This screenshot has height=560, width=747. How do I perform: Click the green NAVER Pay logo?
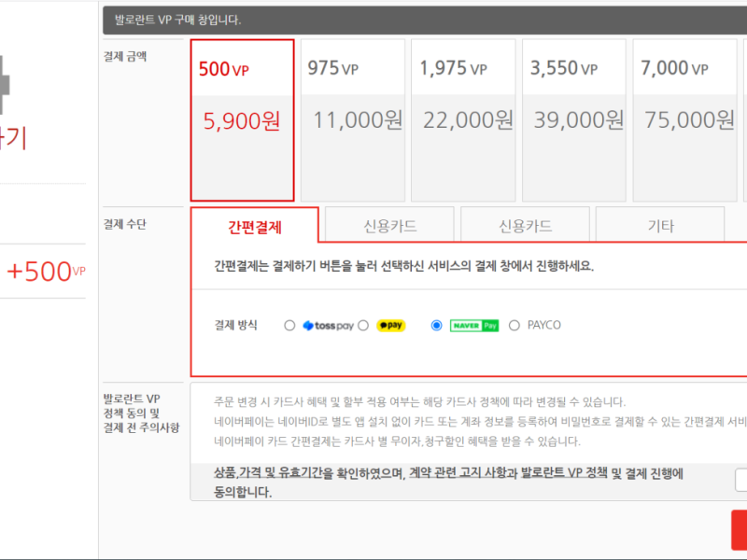tap(474, 326)
